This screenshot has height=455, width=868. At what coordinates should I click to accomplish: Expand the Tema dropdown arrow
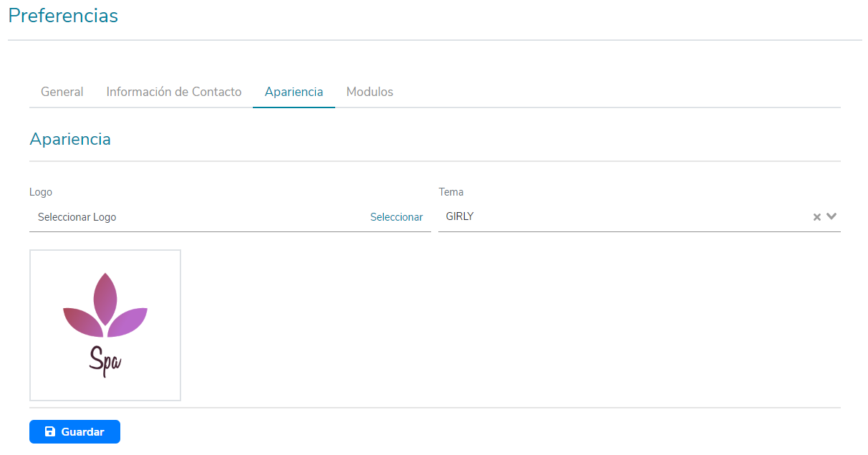pyautogui.click(x=831, y=216)
